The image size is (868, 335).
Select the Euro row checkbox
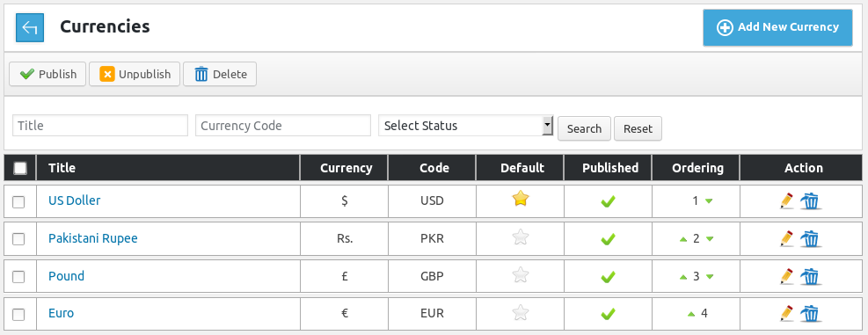[x=18, y=315]
